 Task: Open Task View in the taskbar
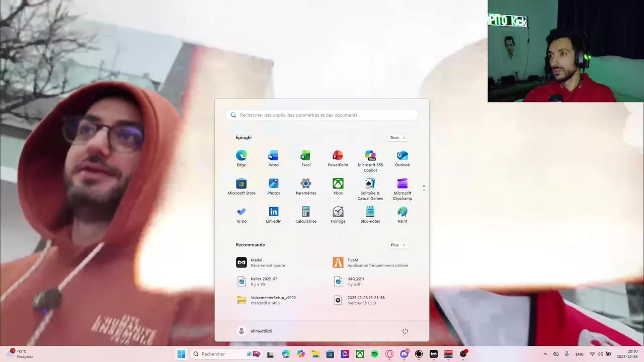click(x=270, y=354)
